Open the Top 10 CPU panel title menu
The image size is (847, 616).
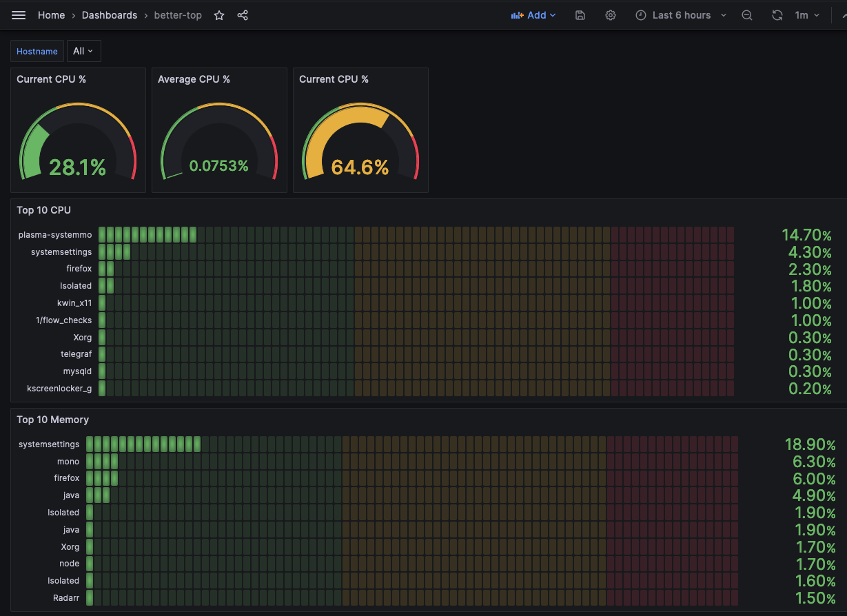(43, 210)
